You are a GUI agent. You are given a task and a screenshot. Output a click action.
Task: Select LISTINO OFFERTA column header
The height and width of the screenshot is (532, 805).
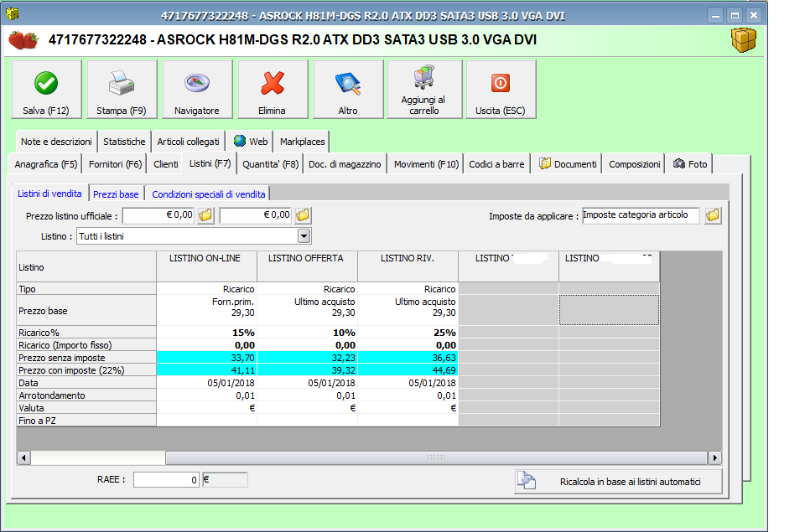[307, 266]
